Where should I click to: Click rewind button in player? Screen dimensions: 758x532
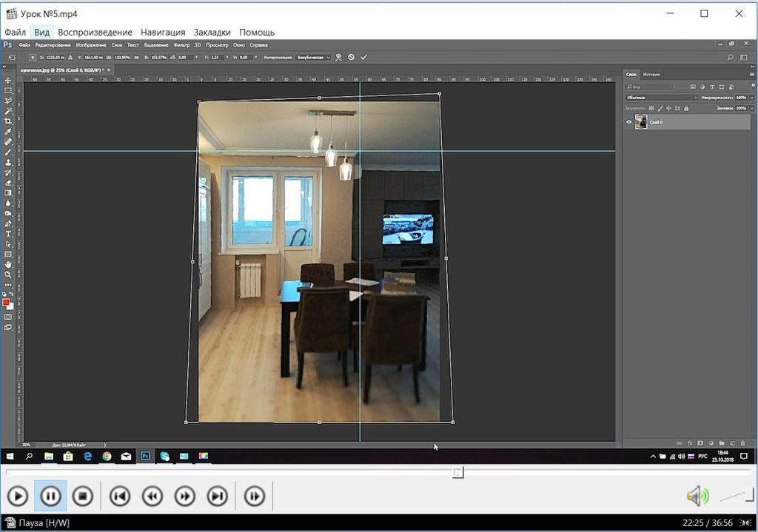(x=152, y=496)
